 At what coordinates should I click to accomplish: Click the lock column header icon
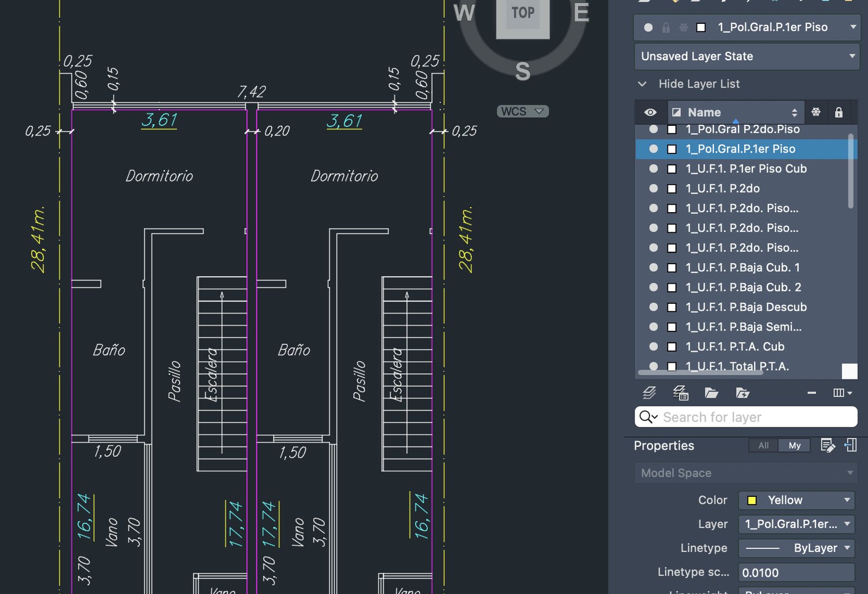point(839,112)
